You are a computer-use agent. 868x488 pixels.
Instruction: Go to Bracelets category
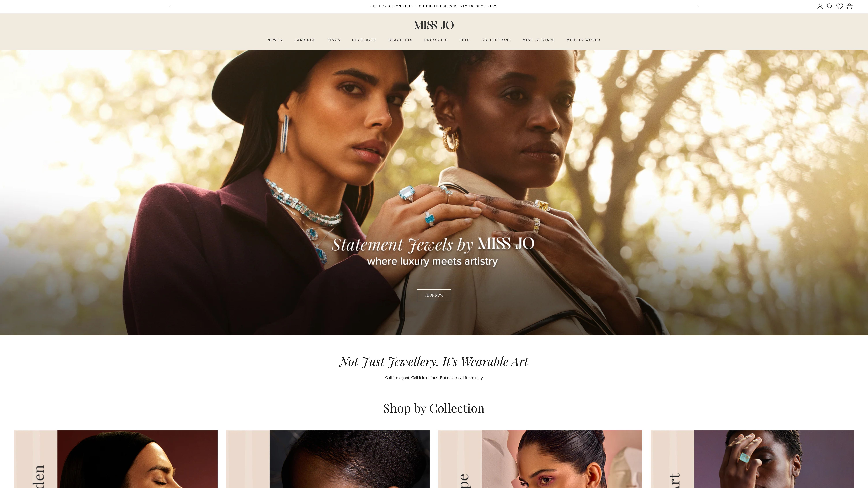tap(400, 40)
